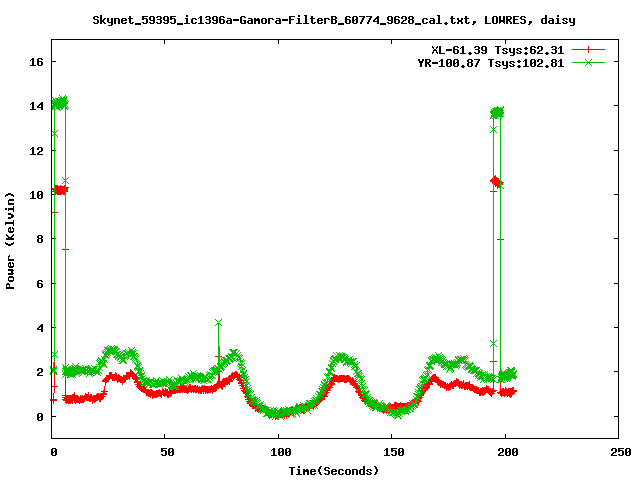Click the Time(Seconds) x-axis label

tap(334, 471)
